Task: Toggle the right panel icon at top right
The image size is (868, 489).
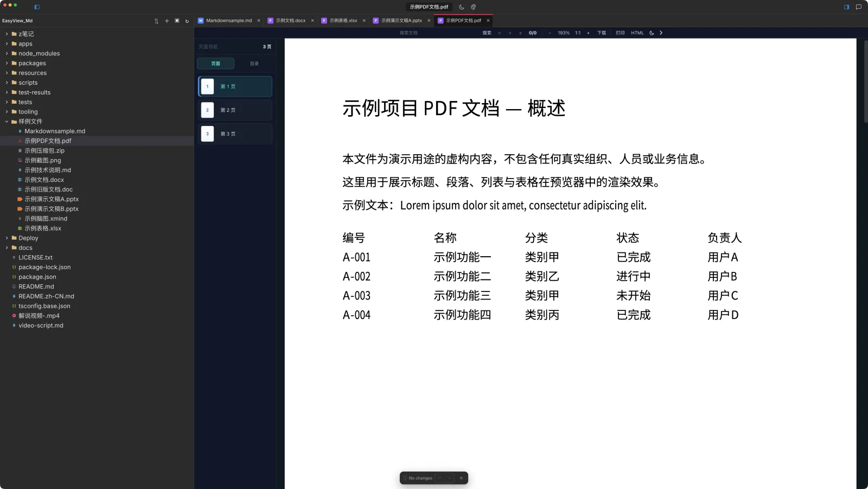Action: [x=846, y=7]
